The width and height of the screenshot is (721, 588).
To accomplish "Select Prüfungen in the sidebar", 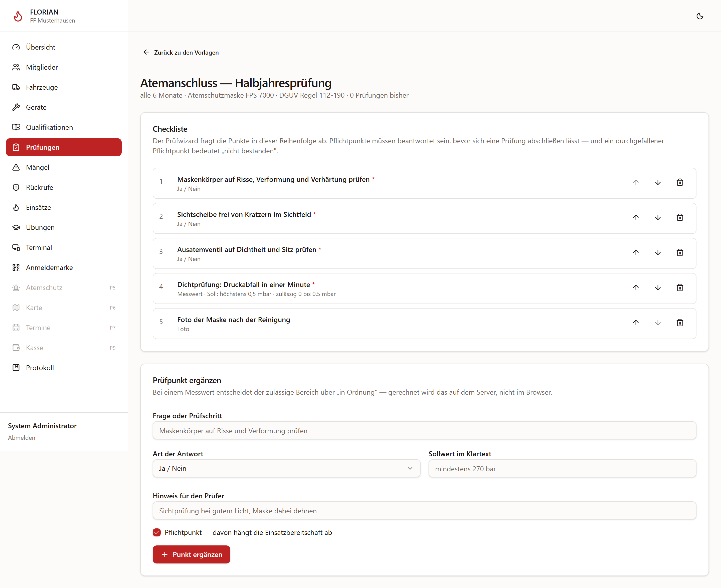I will click(x=64, y=147).
